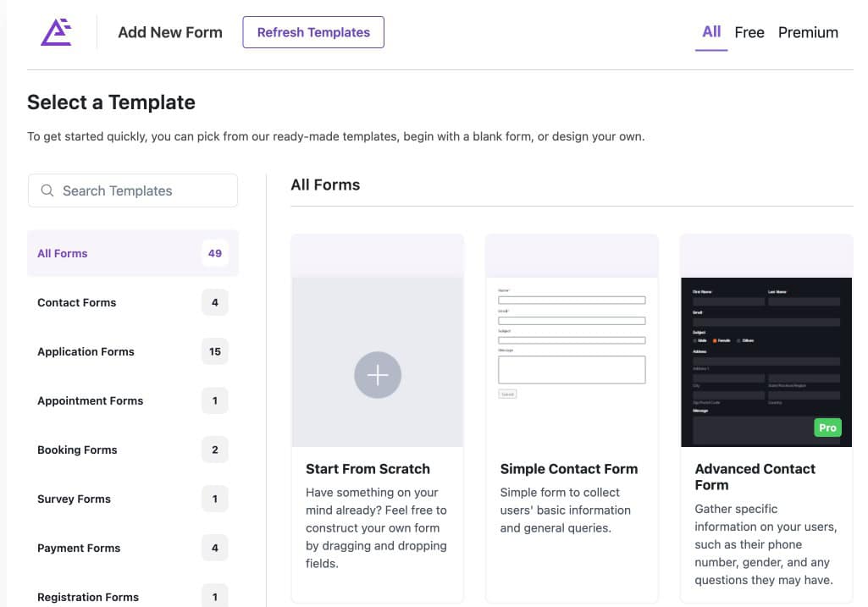Click the Start From Scratch description text
Image resolution: width=868 pixels, height=607 pixels.
pos(377,528)
